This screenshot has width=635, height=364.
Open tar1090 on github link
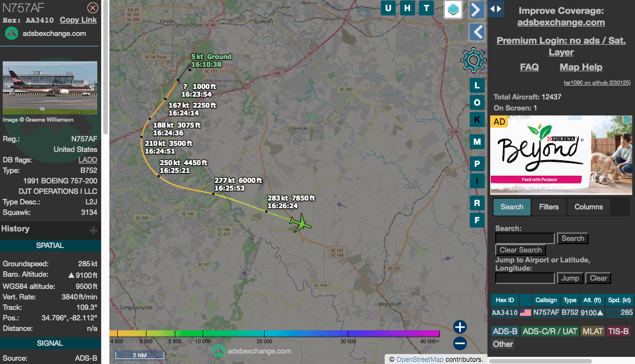tap(597, 83)
